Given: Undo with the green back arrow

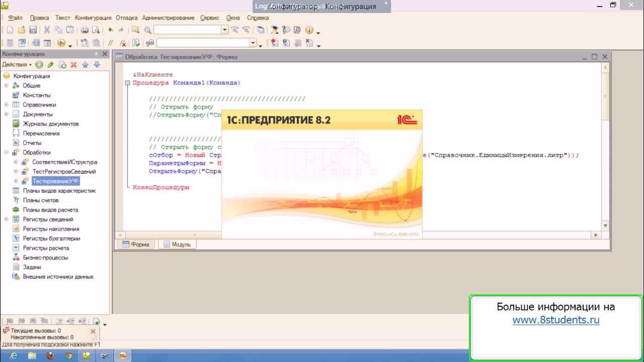Looking at the screenshot, I should pos(110,30).
